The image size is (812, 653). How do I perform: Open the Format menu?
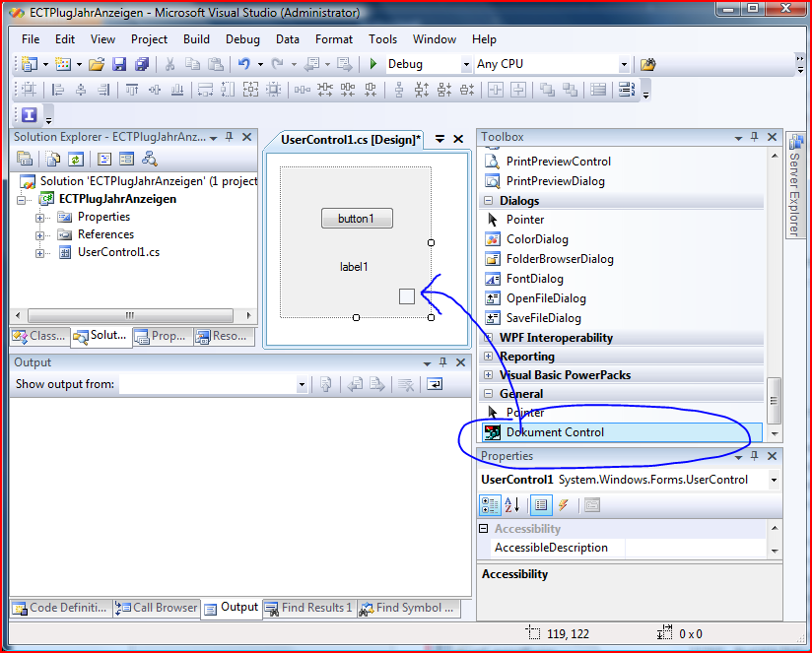[333, 39]
